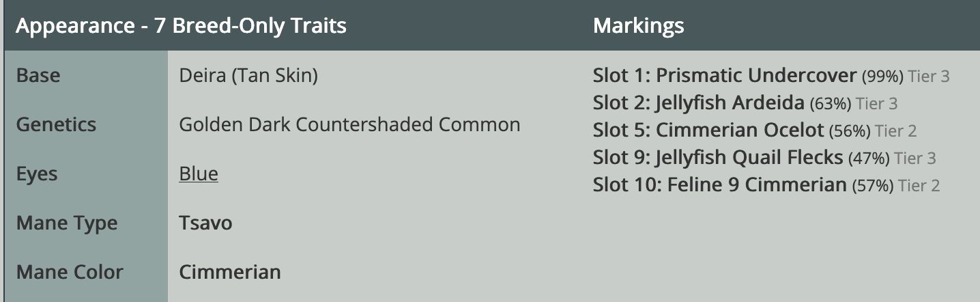Viewport: 980px width, 302px height.
Task: Click the Mane Type row label
Action: (67, 223)
